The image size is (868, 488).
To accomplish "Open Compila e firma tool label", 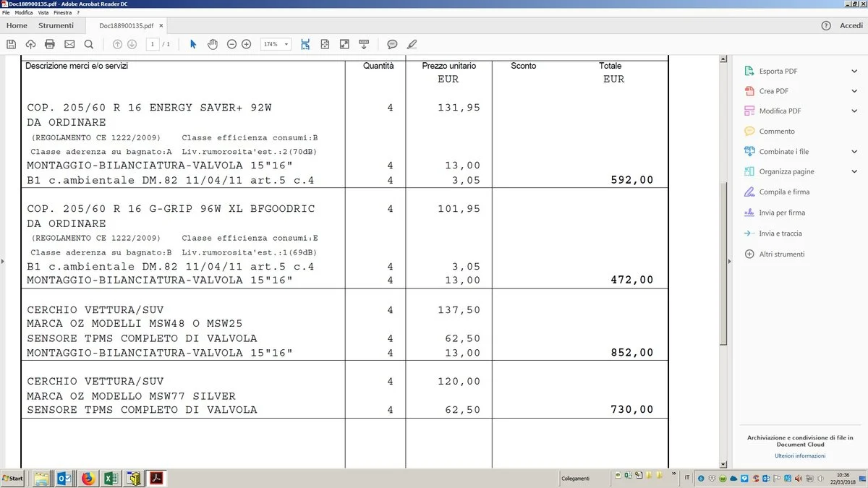I will coord(784,192).
